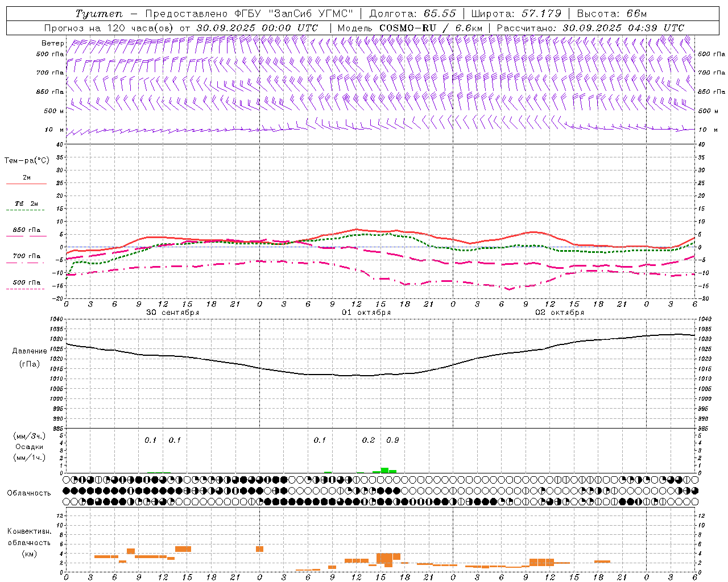Click the tallest green precipitation bar
The image size is (728, 582).
click(384, 470)
